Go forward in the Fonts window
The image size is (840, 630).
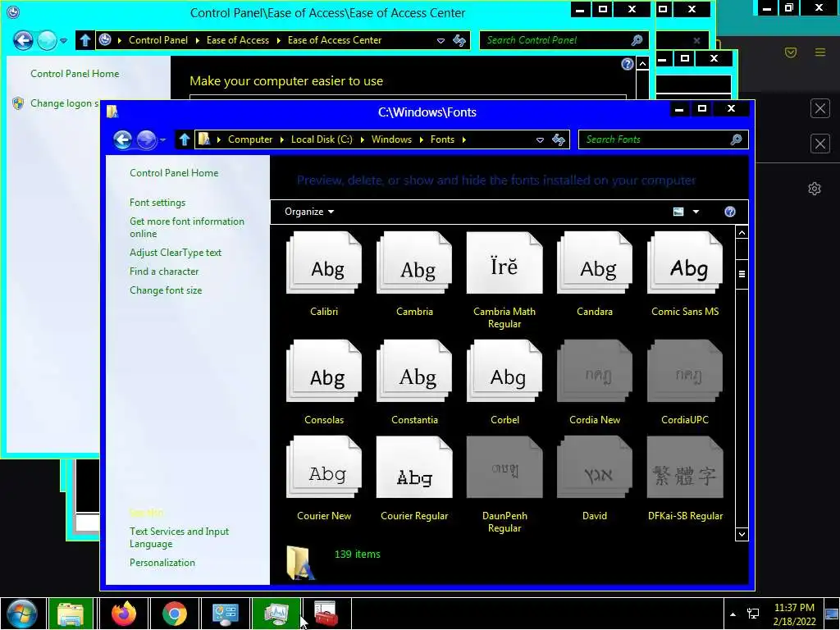point(146,139)
